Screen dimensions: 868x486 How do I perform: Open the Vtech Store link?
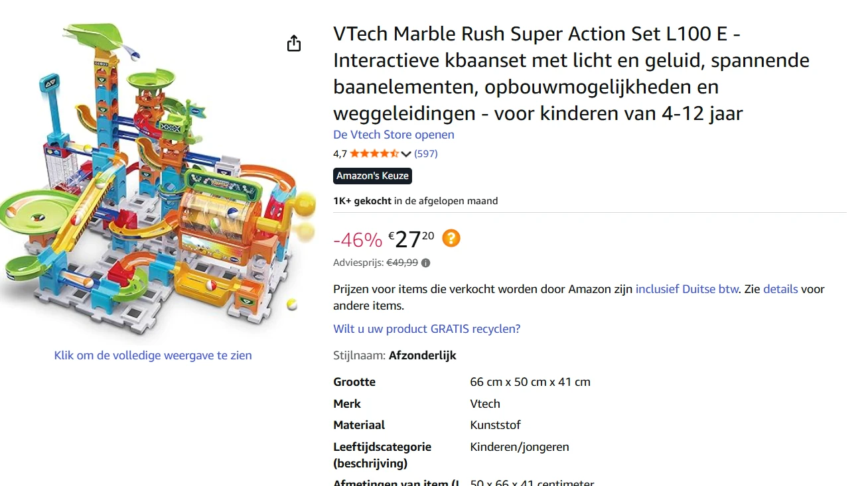pos(394,135)
